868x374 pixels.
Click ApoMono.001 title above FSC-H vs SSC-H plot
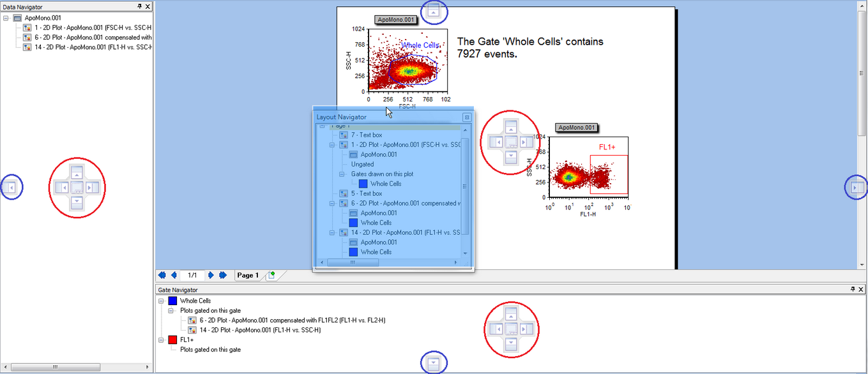(x=396, y=20)
